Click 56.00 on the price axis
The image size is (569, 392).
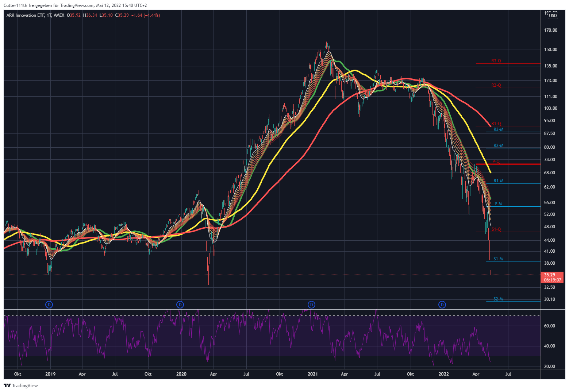coord(550,203)
